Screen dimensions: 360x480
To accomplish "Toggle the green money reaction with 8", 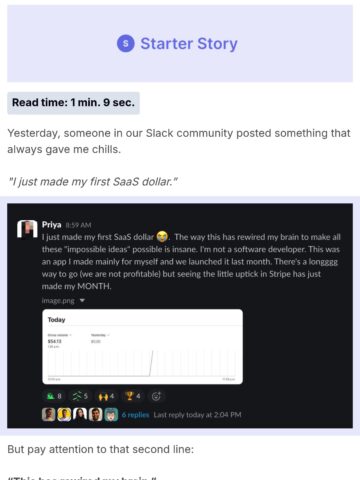I will pos(54,396).
